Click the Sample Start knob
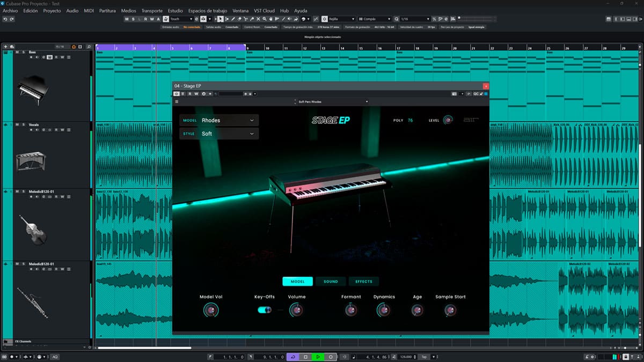The width and height of the screenshot is (644, 362). click(450, 310)
